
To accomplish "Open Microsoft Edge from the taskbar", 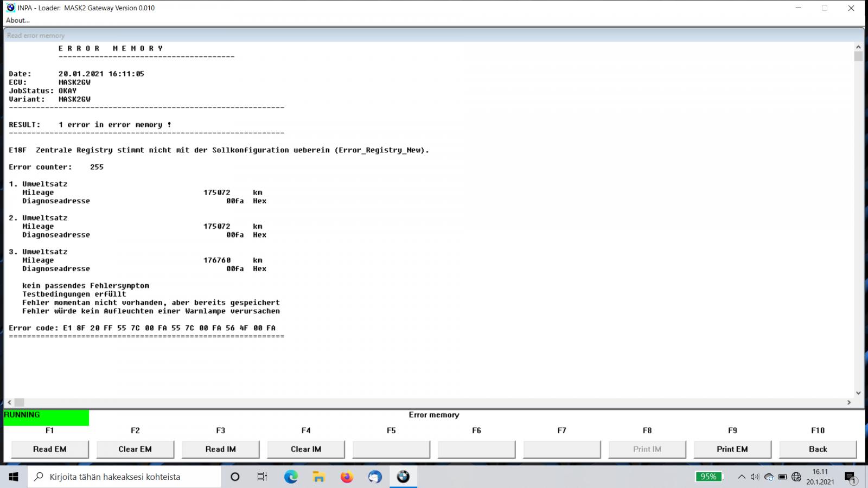I will (x=291, y=477).
